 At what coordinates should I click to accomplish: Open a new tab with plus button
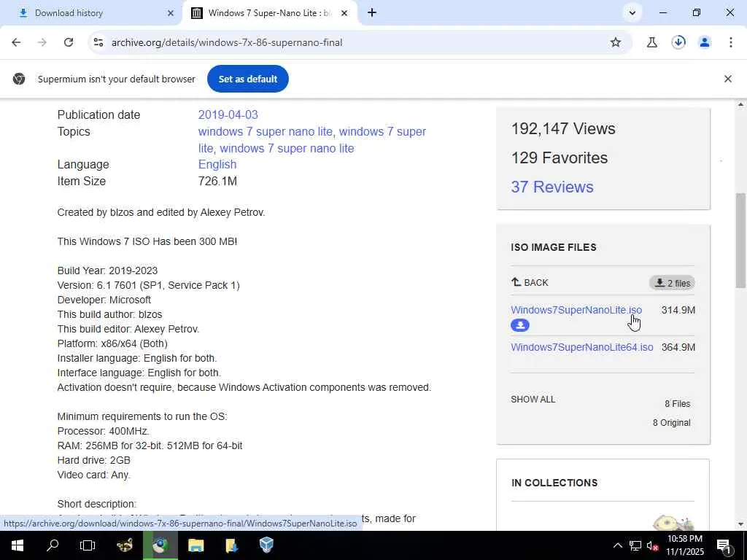(x=372, y=13)
